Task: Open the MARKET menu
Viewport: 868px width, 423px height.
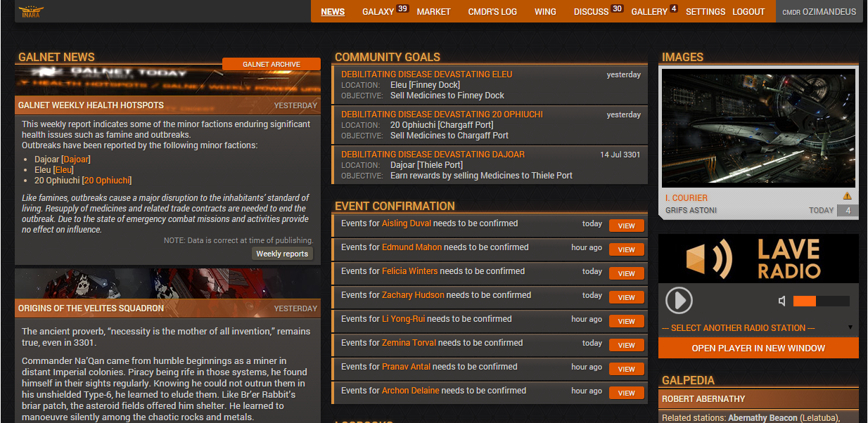Action: [433, 12]
